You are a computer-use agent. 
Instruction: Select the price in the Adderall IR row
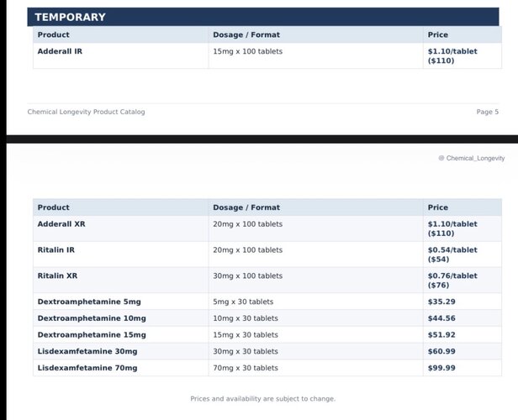(x=452, y=56)
